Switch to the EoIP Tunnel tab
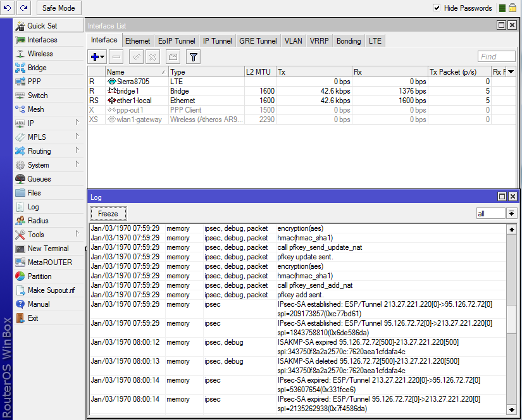 (177, 41)
